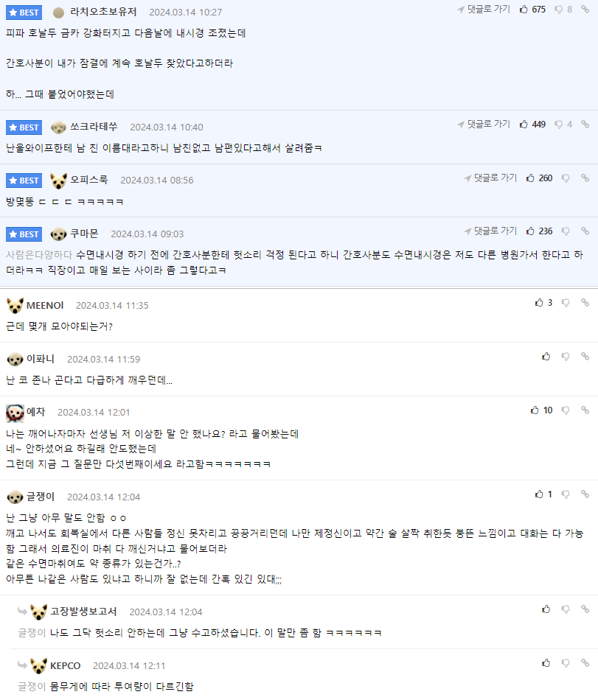
Task: Open KEPCO's username profile
Action: pos(66,665)
